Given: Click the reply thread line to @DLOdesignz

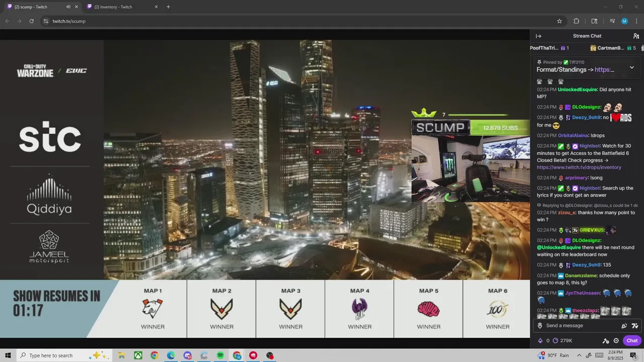Looking at the screenshot, I should pyautogui.click(x=587, y=206).
